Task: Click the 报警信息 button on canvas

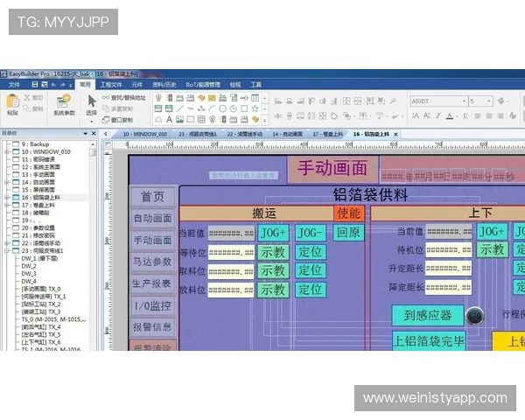Action: 152,327
